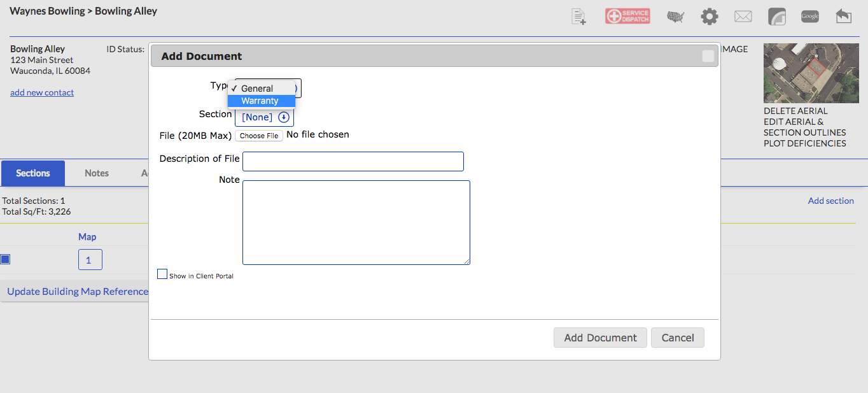Open settings via the gear icon
The height and width of the screenshot is (393, 868).
pyautogui.click(x=709, y=17)
